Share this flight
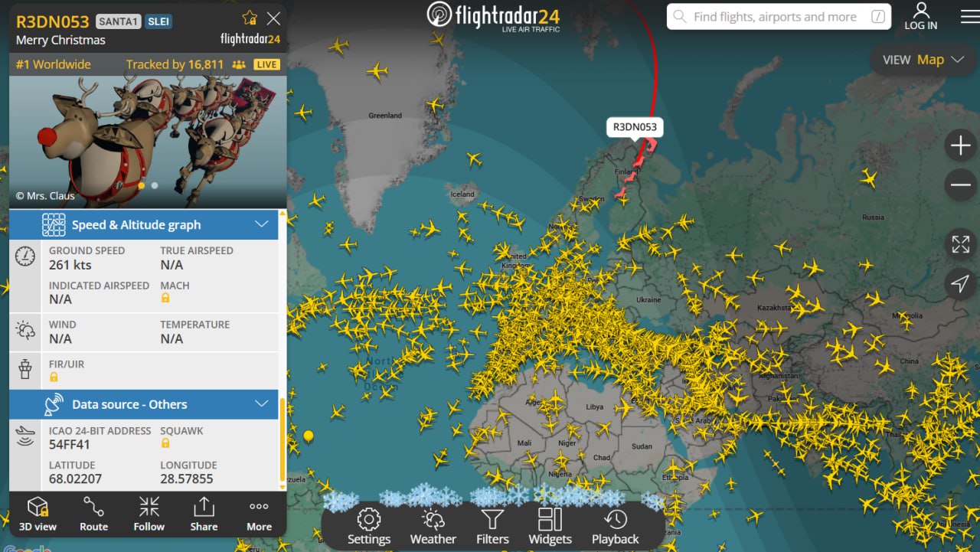 [x=204, y=514]
